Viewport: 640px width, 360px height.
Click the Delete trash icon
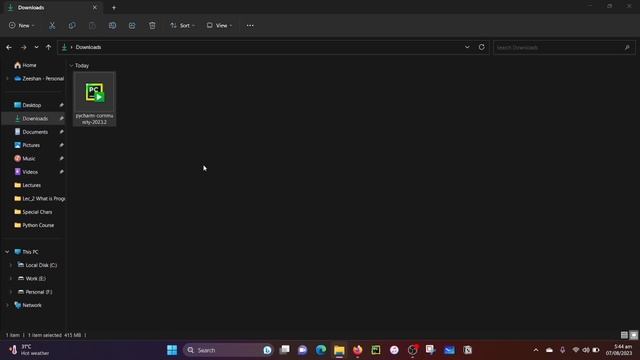point(152,25)
